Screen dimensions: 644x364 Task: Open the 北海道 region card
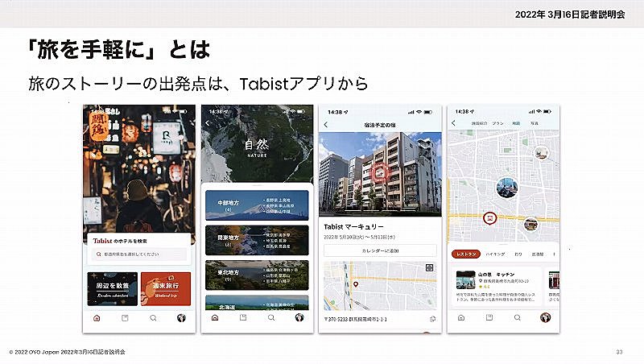point(257,303)
